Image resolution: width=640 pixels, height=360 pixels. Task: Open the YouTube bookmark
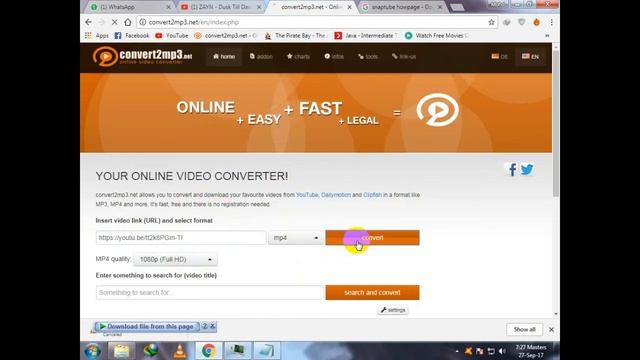click(172, 36)
